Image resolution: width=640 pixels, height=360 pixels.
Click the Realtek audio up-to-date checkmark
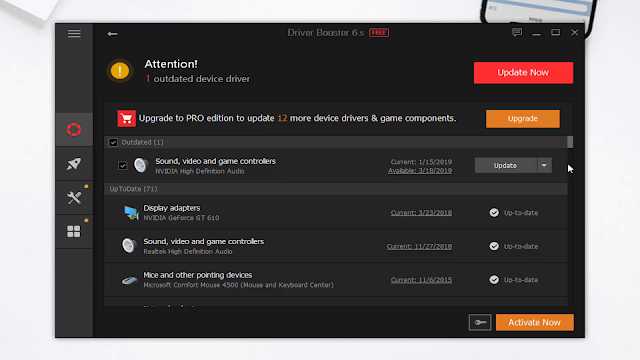(494, 246)
